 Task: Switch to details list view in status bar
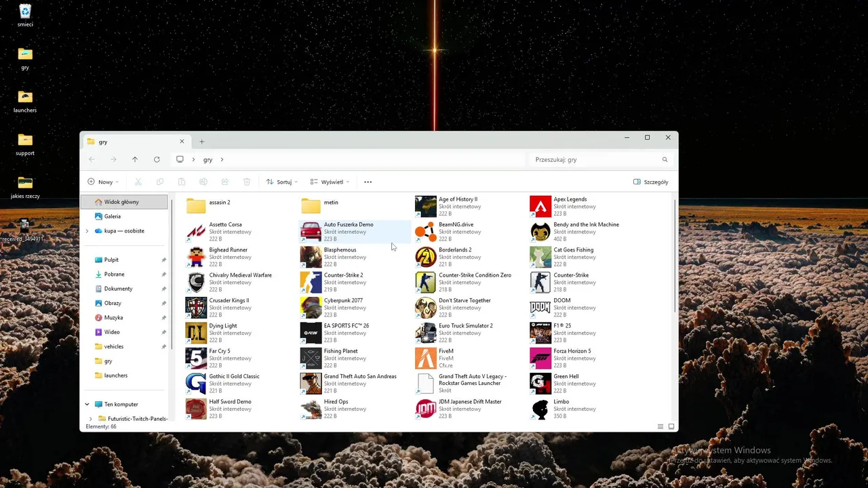(x=660, y=426)
